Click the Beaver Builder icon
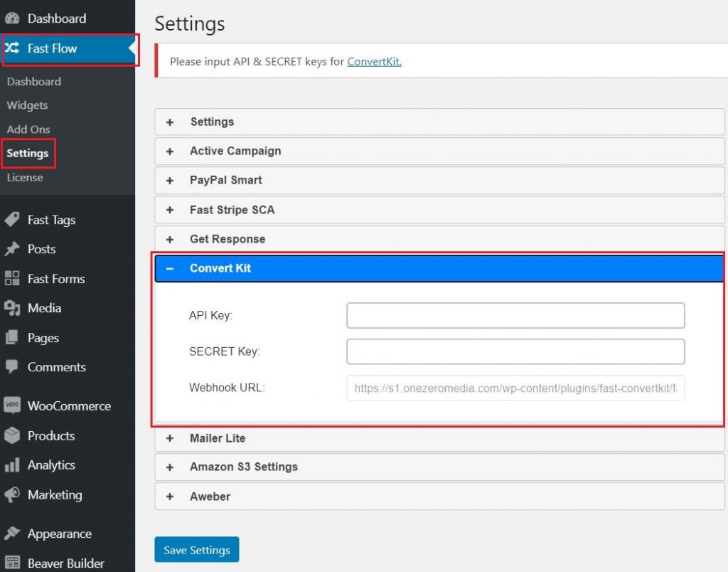 pos(12,563)
